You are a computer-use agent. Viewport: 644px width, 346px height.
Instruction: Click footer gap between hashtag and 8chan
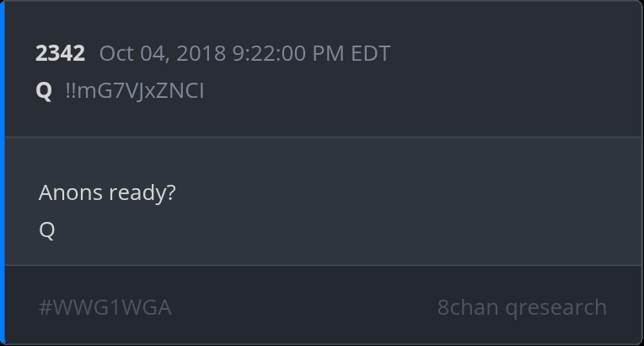pyautogui.click(x=303, y=307)
